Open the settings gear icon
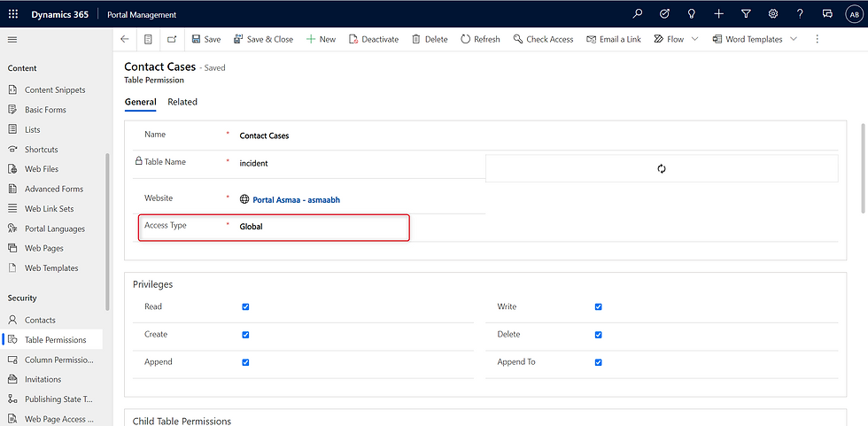Viewport: 868px width, 426px height. 773,14
